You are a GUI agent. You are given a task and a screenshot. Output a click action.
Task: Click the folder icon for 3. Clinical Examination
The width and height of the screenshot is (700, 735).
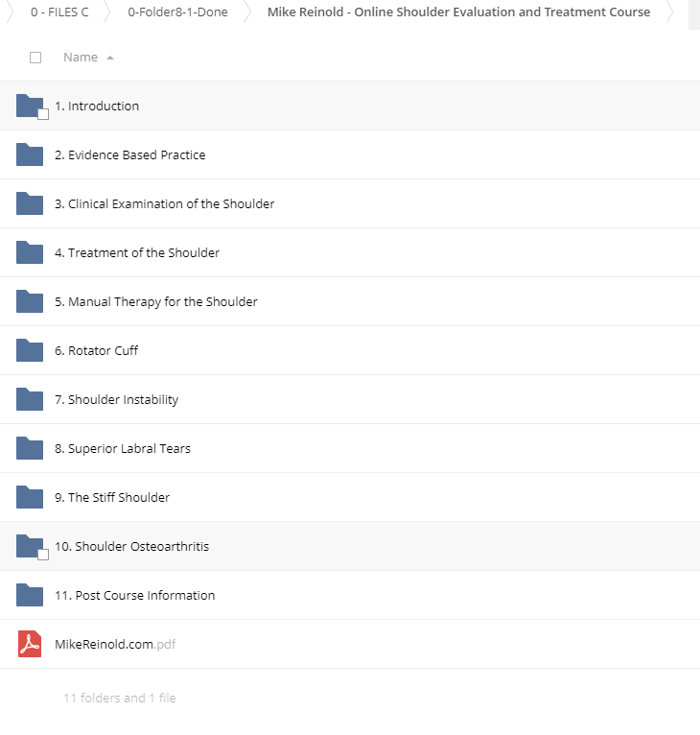(30, 203)
